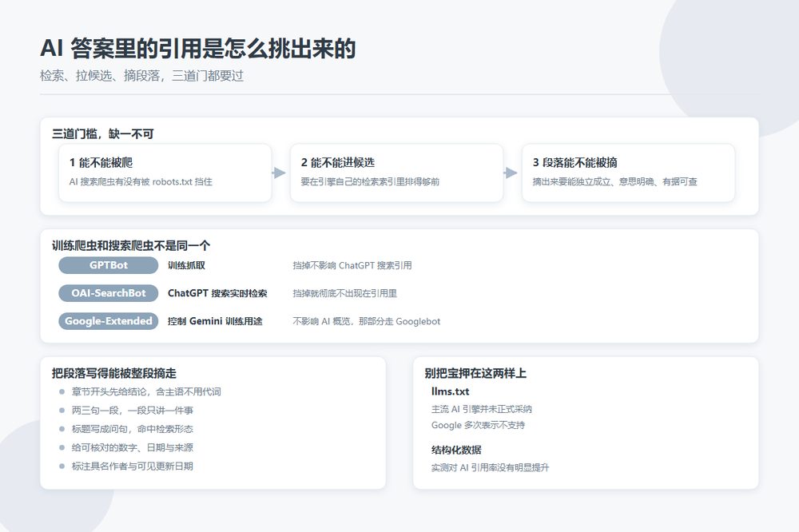The image size is (799, 532).
Task: Click the text "控制 Gemini 训练用途"
Action: point(215,321)
